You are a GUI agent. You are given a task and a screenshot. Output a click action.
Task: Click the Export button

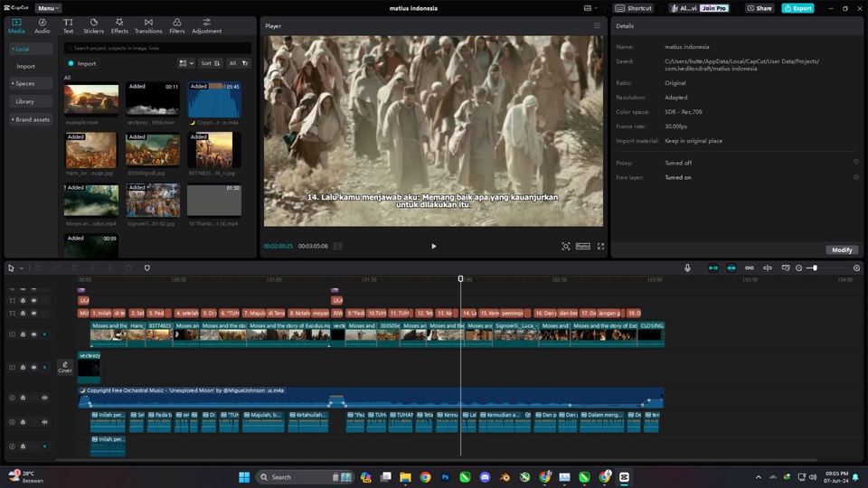pyautogui.click(x=797, y=8)
